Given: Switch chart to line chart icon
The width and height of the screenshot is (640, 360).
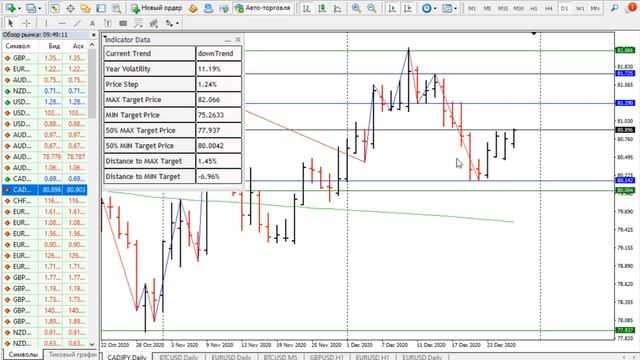Looking at the screenshot, I should (x=338, y=8).
